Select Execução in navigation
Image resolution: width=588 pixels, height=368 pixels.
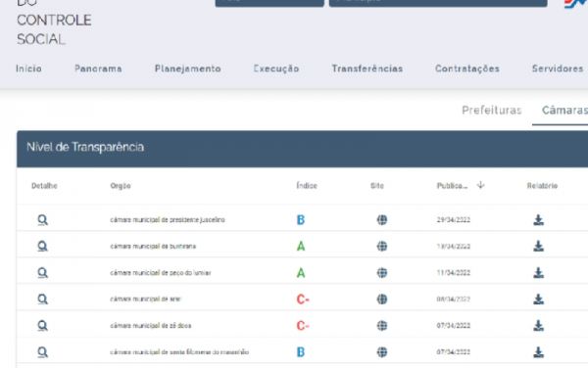point(276,69)
